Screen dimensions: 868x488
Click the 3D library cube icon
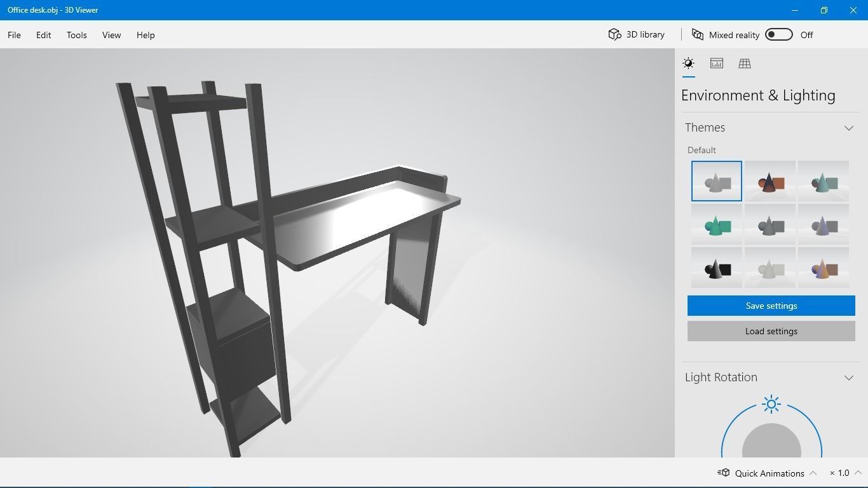point(614,34)
